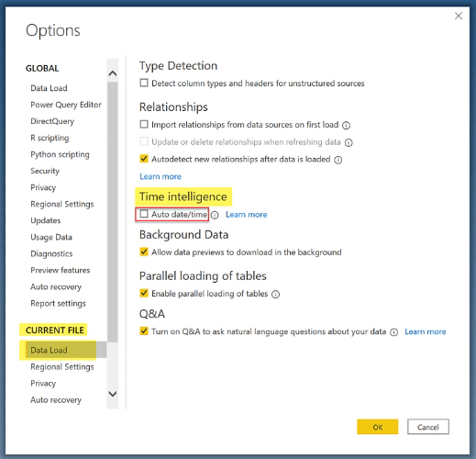Uncheck Autodetect new relationships after data is loaded
The width and height of the screenshot is (476, 459).
point(144,159)
